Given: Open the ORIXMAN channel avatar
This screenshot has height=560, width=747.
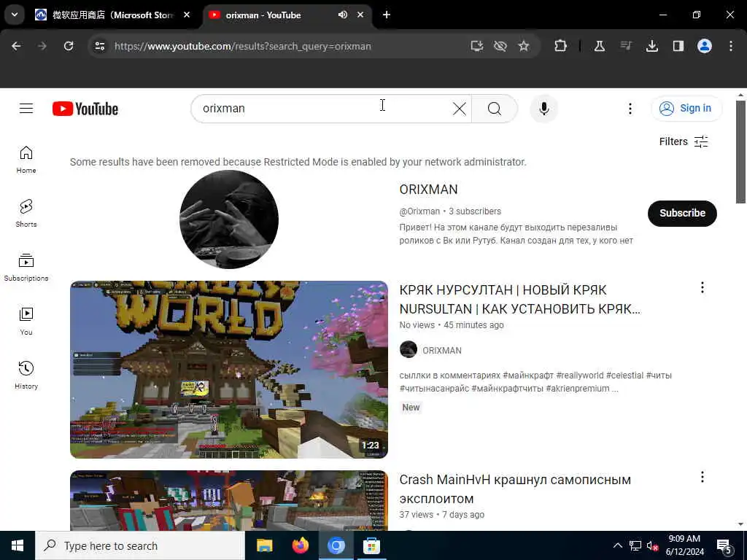Looking at the screenshot, I should (x=229, y=219).
